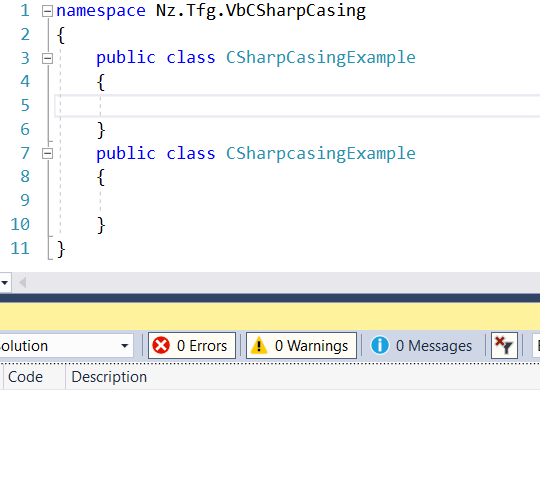This screenshot has width=540, height=490.
Task: Click the scroll left arrow
Action: [x=22, y=283]
